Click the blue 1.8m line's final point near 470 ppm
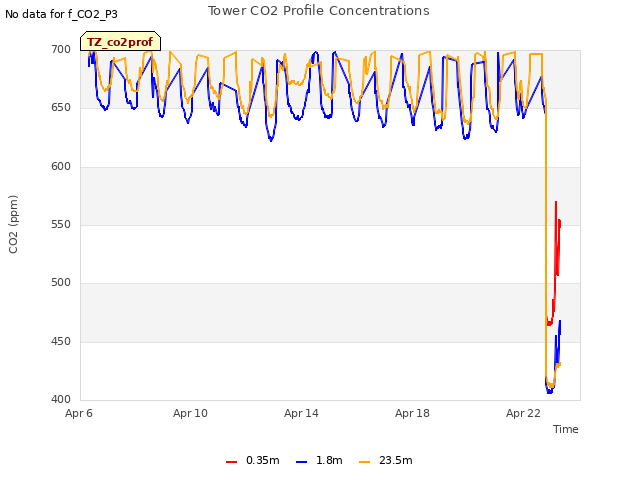 [x=560, y=321]
